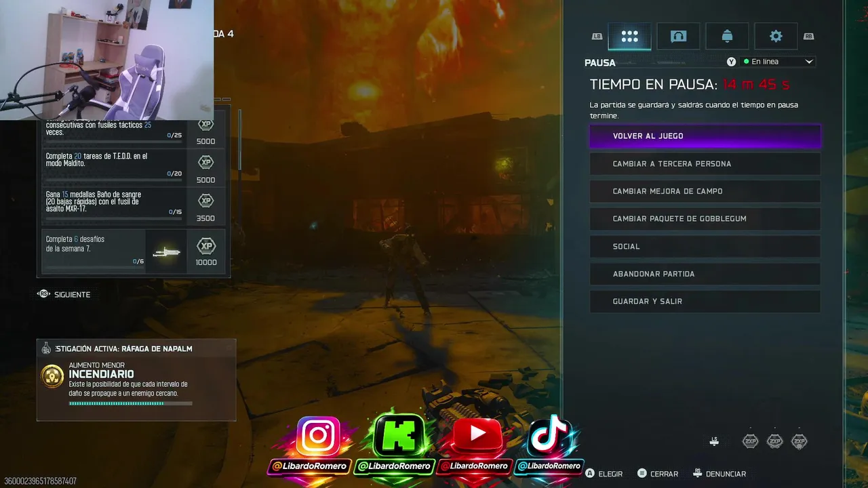Click the Incendiario augment icon
The width and height of the screenshot is (868, 488).
coord(53,377)
